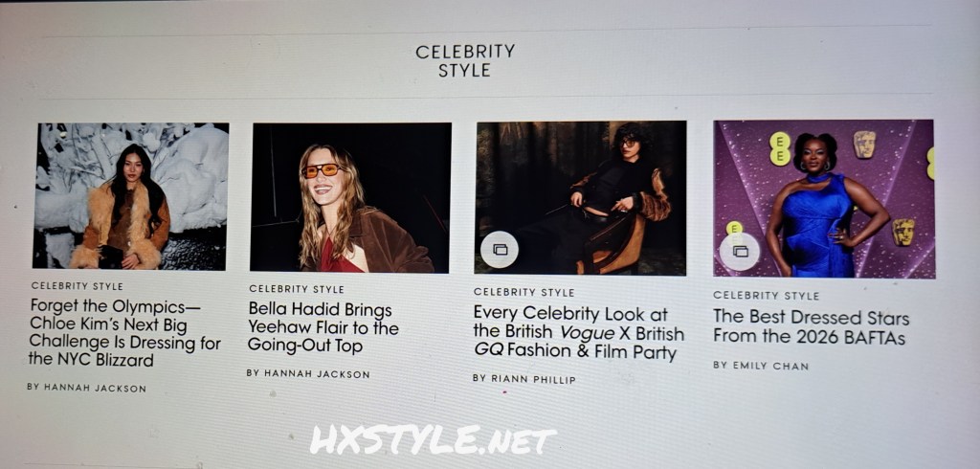Select Celebrity Style tag above Bella Hadid headline

tap(297, 289)
